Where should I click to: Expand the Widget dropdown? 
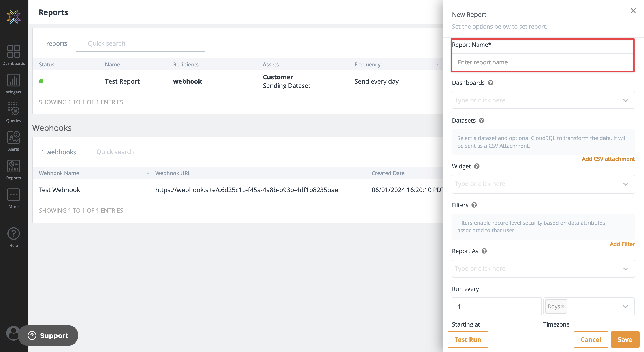[625, 184]
